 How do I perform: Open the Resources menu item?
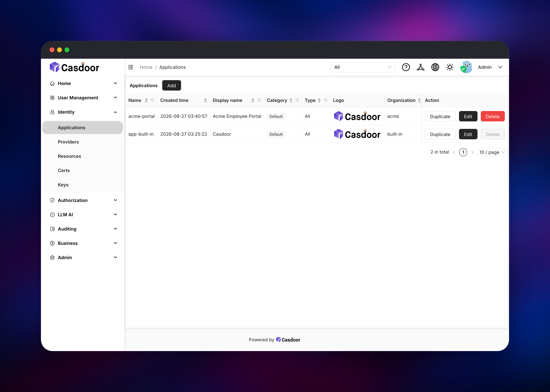83,156
